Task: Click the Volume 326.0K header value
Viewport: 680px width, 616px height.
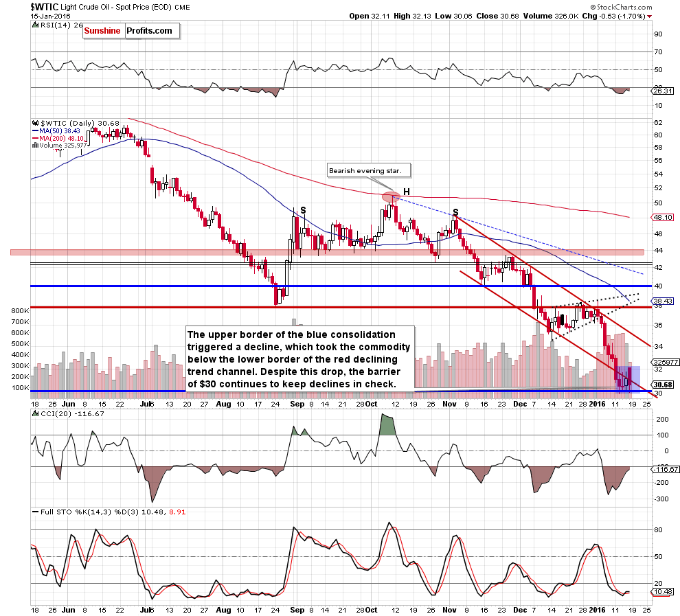Action: [x=550, y=16]
